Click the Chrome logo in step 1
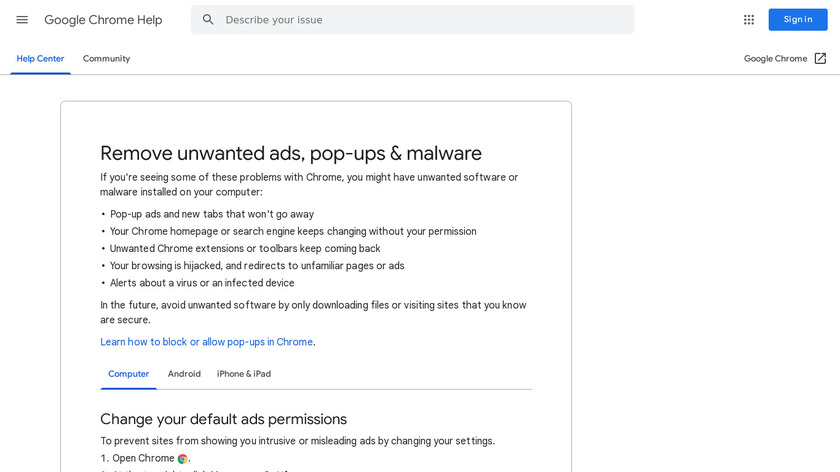Image resolution: width=840 pixels, height=472 pixels. (183, 459)
